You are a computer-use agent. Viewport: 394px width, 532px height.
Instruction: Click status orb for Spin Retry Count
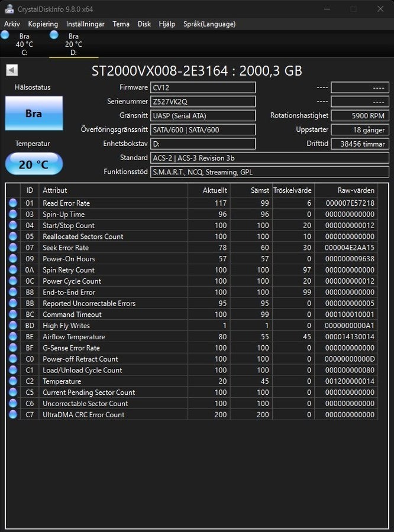13,270
